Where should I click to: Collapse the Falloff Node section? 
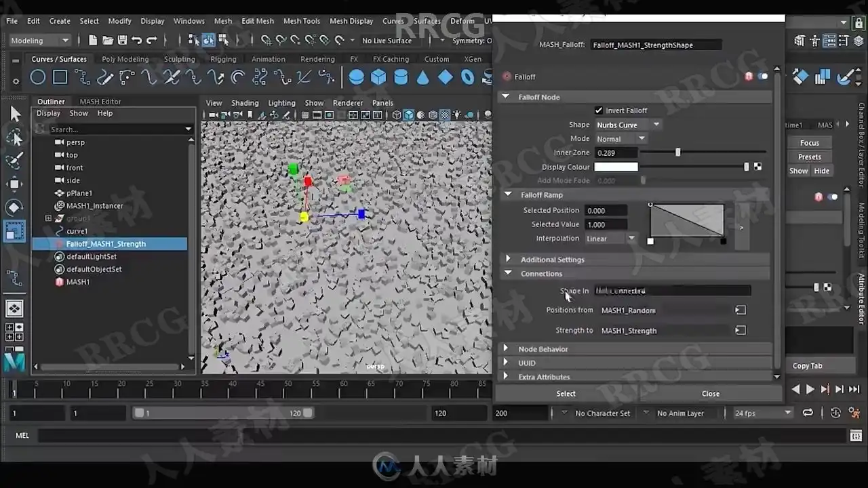[505, 97]
